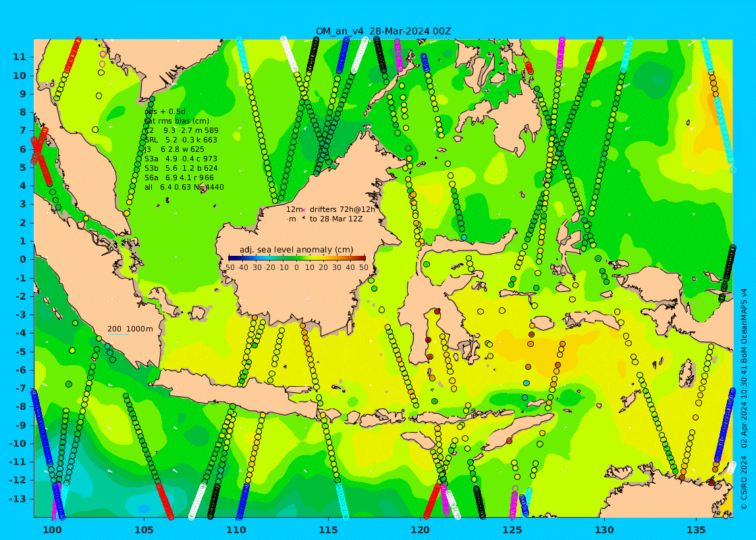Select latitude axis tick label -6
Viewport: 756px width, 540px height.
pyautogui.click(x=21, y=370)
